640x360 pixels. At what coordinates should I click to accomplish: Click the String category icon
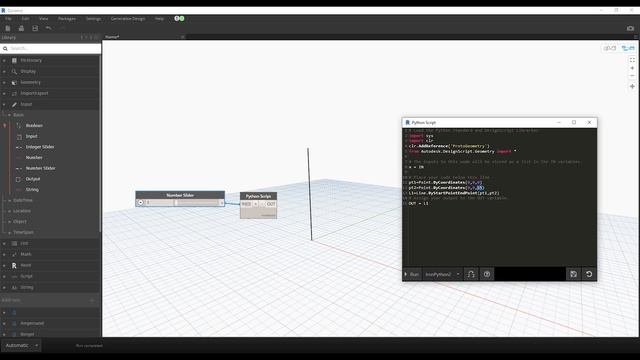pyautogui.click(x=14, y=287)
